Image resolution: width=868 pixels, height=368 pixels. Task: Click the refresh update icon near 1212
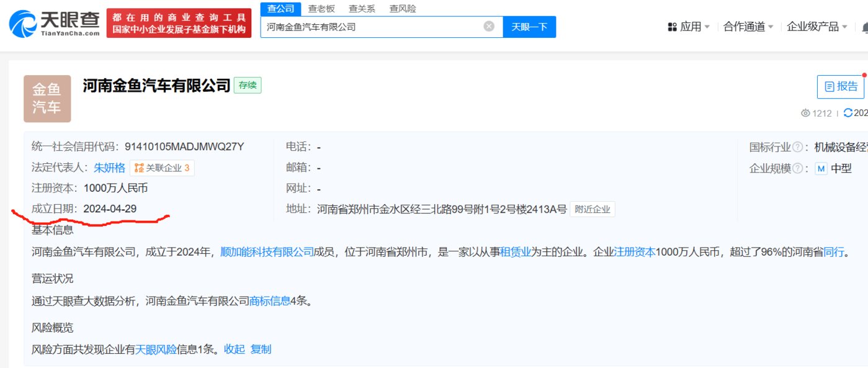(848, 113)
